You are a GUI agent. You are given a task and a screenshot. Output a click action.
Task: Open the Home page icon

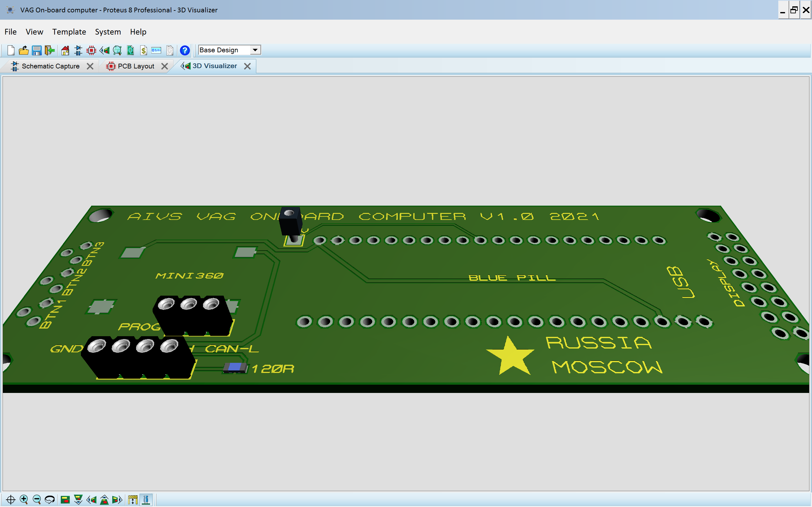tap(65, 50)
